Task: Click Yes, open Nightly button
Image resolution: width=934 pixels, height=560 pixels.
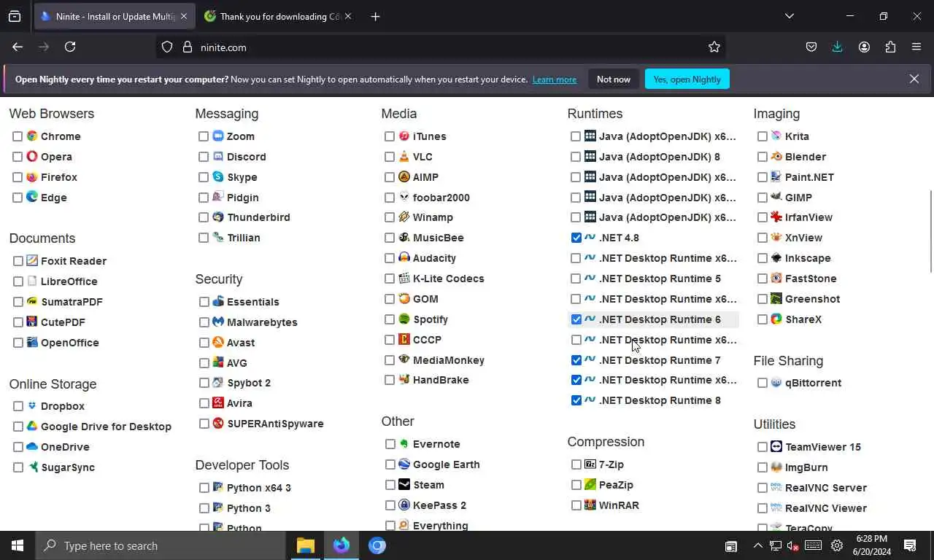Action: [687, 79]
